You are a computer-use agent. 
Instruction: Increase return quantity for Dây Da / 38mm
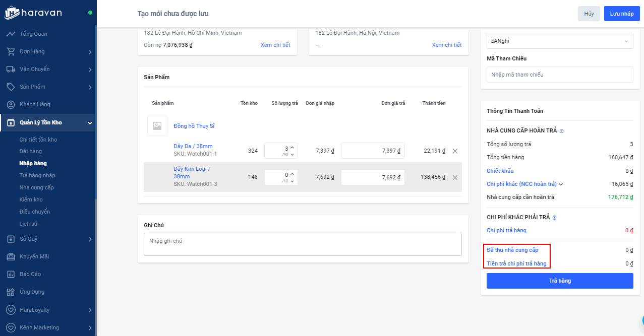291,147
